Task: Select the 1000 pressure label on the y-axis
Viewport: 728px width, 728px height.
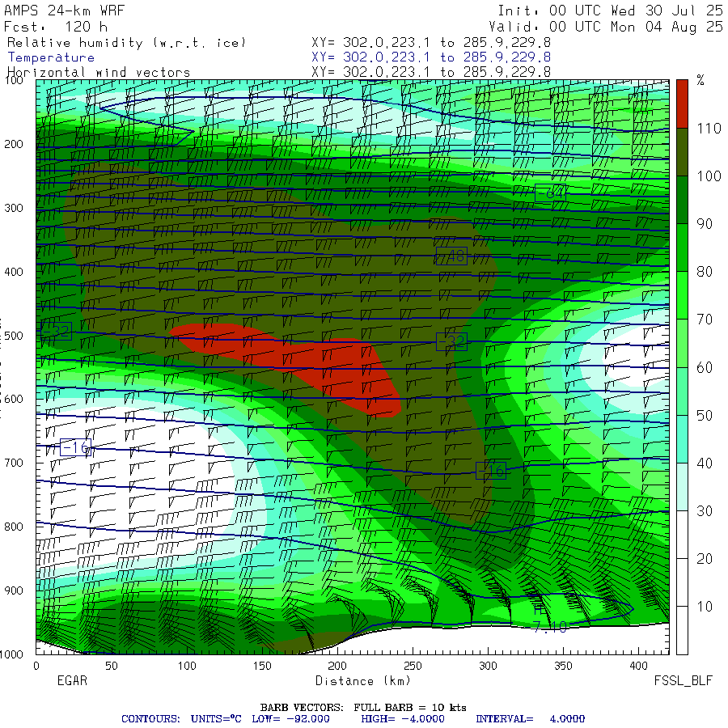Action: (x=11, y=654)
